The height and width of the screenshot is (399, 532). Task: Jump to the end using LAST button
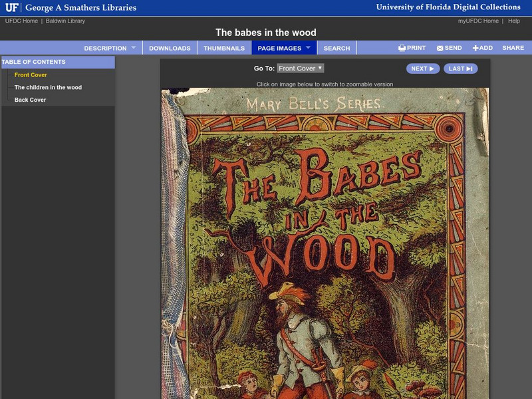461,68
